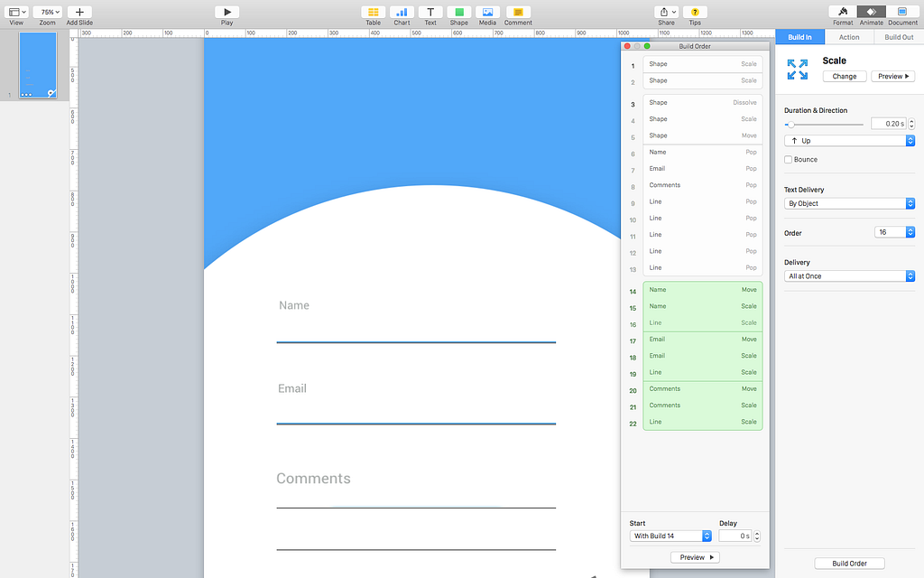Open the Share menu
Viewport: 924px width, 578px height.
pos(667,12)
